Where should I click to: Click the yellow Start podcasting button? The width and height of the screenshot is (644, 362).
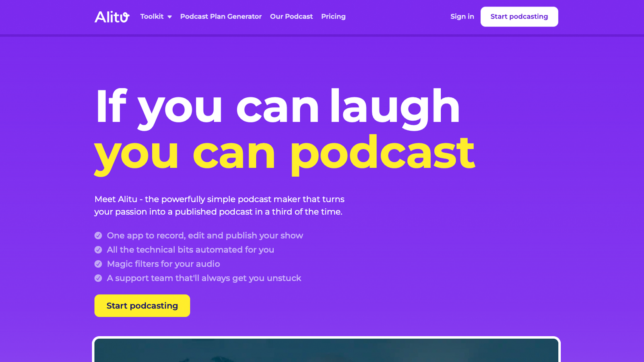[142, 306]
